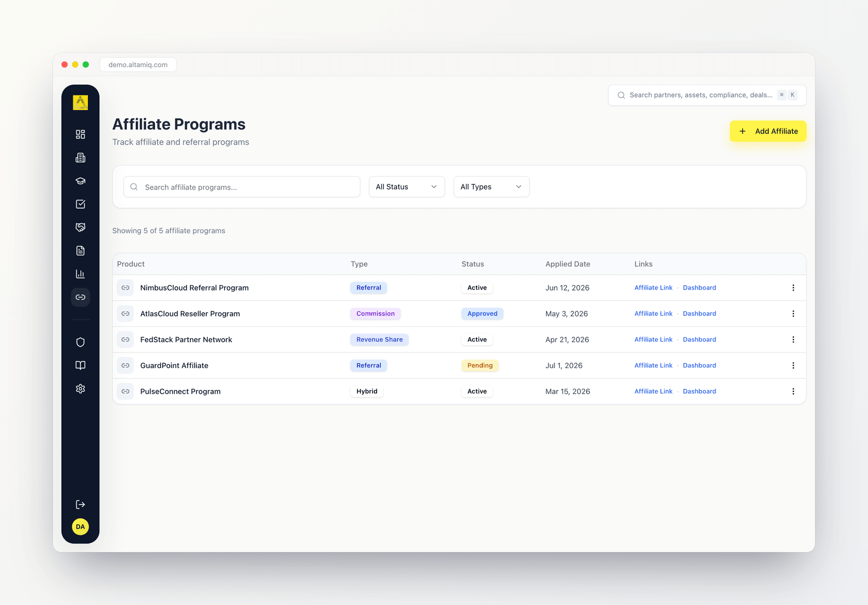Click the link icon beside PulseConnect Program
Viewport: 868px width, 605px height.
pos(125,391)
